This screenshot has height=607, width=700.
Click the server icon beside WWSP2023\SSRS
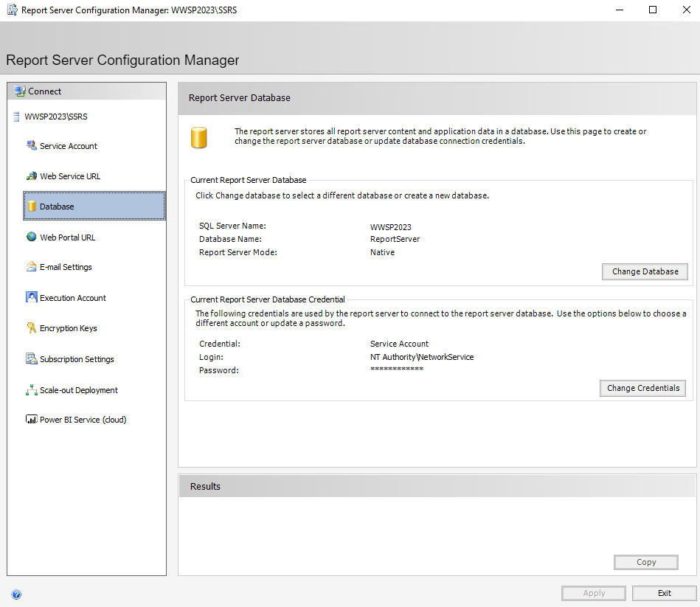pos(16,117)
